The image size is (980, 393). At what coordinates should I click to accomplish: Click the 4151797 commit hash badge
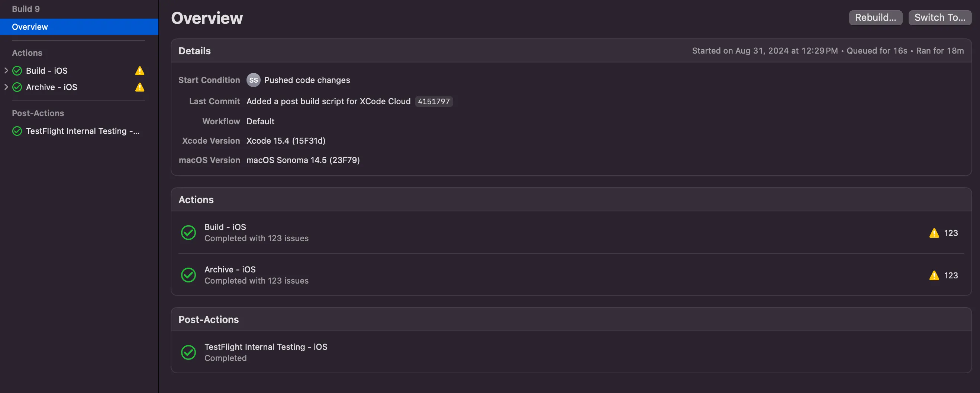click(x=434, y=101)
